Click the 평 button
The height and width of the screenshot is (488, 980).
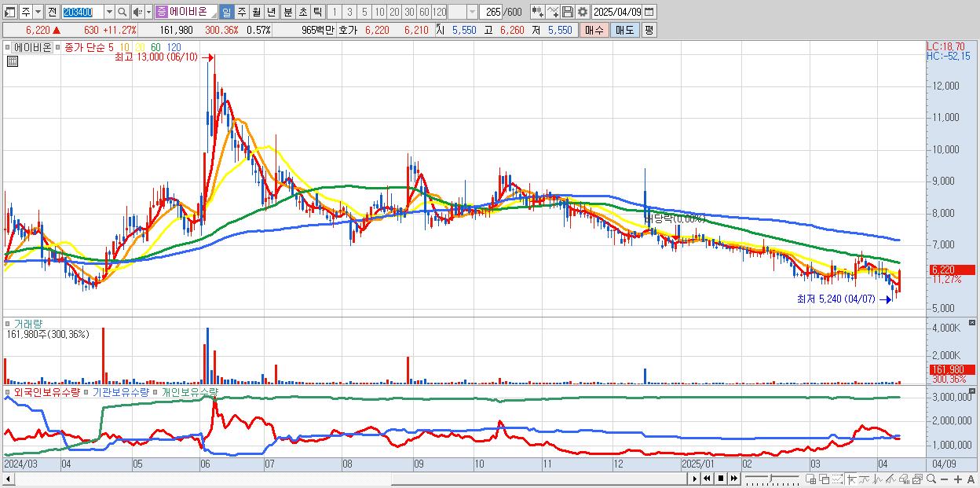pos(649,30)
